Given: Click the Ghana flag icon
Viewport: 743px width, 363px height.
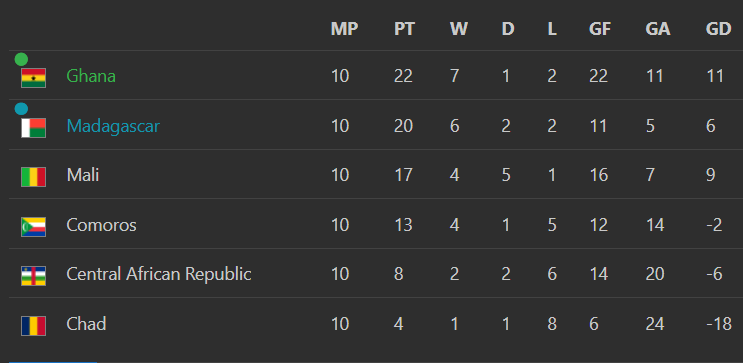Looking at the screenshot, I should tap(33, 78).
